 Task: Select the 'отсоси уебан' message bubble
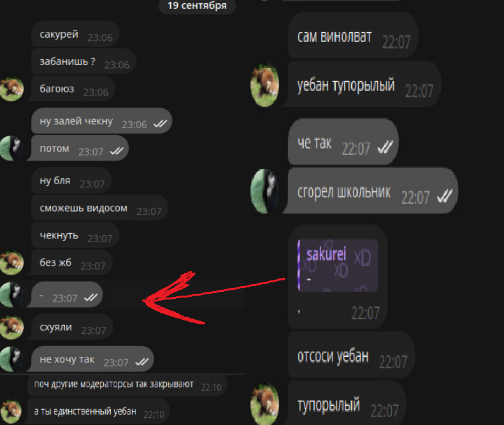(351, 355)
